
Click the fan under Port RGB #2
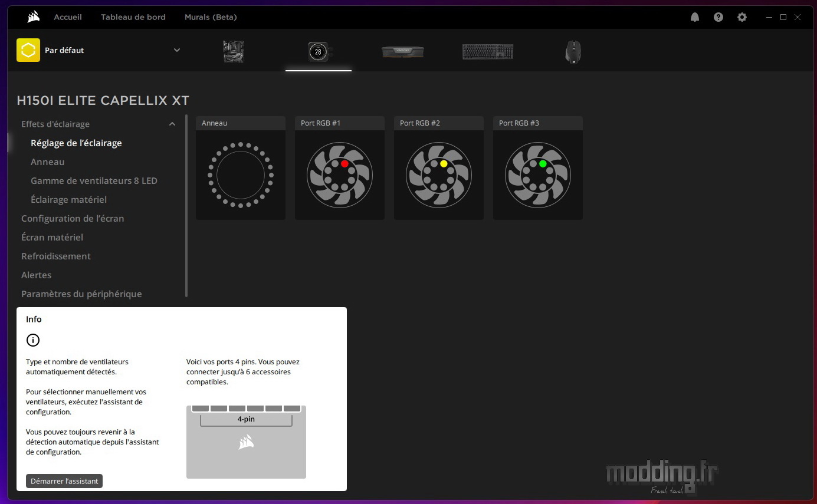pyautogui.click(x=439, y=175)
